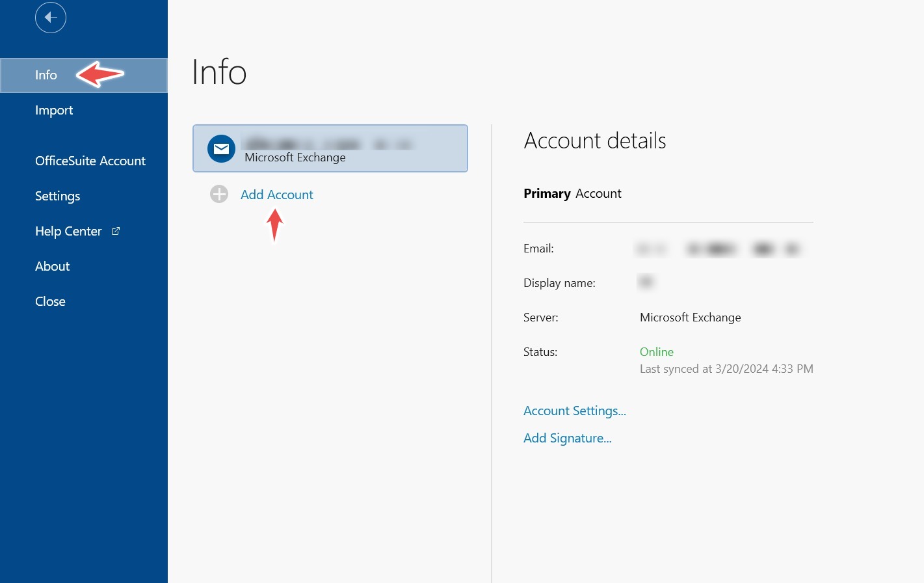Open OfficeSuite Account page
924x583 pixels.
point(90,161)
